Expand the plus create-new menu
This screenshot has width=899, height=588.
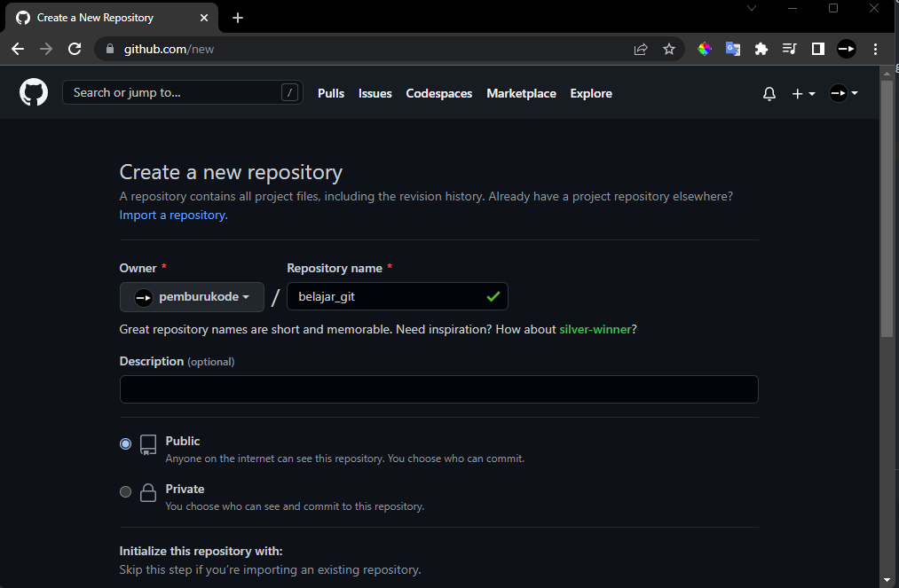[803, 93]
